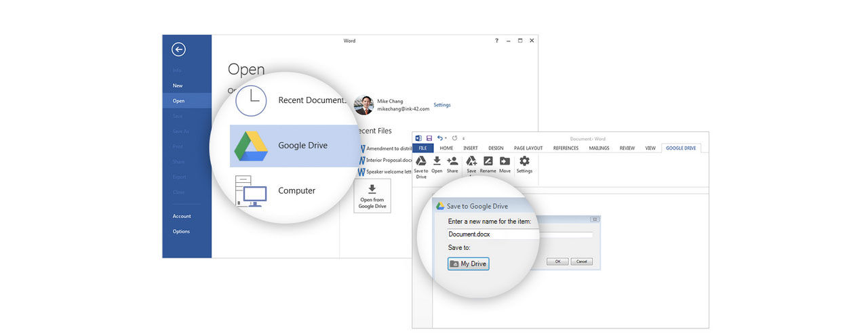This screenshot has height=336, width=868.
Task: Open the FILE tab in the ribbon
Action: pos(423,148)
